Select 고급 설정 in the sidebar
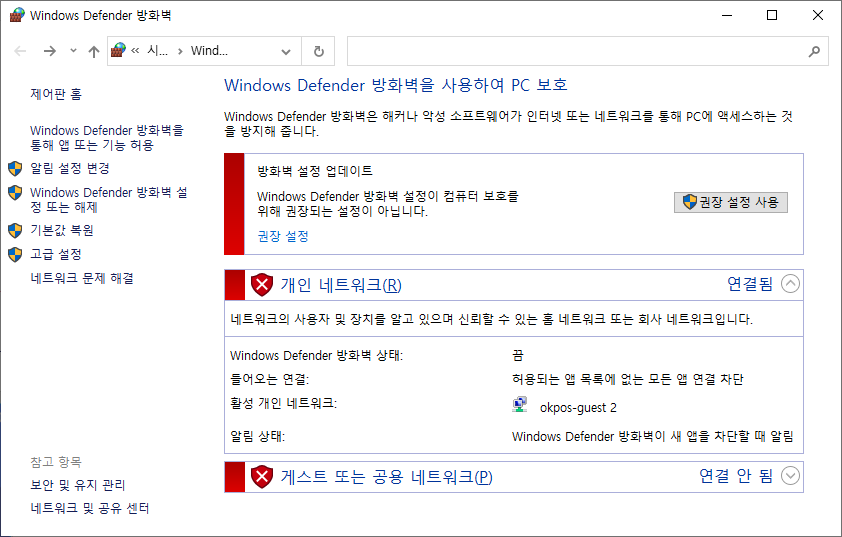Image resolution: width=842 pixels, height=537 pixels. (x=56, y=254)
